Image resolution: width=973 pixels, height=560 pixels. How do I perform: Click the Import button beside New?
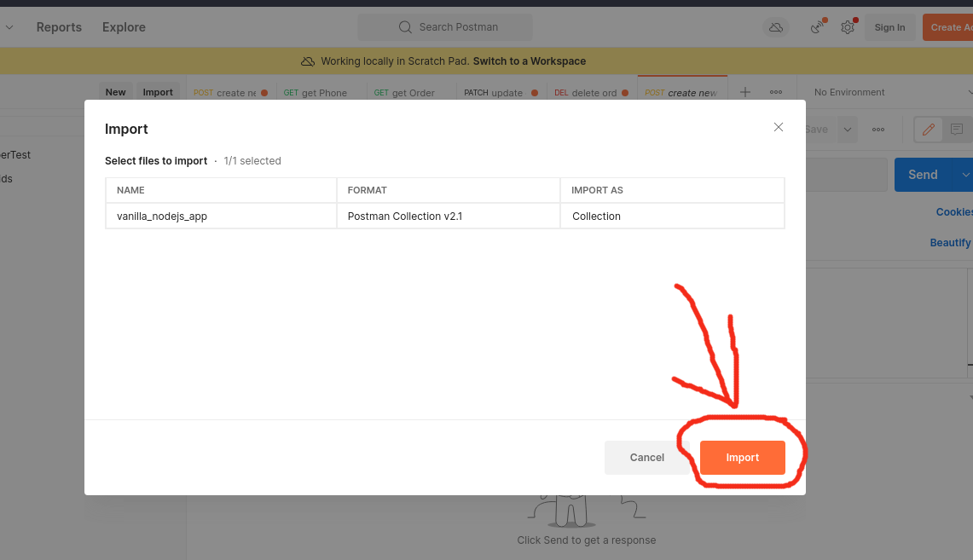tap(158, 92)
